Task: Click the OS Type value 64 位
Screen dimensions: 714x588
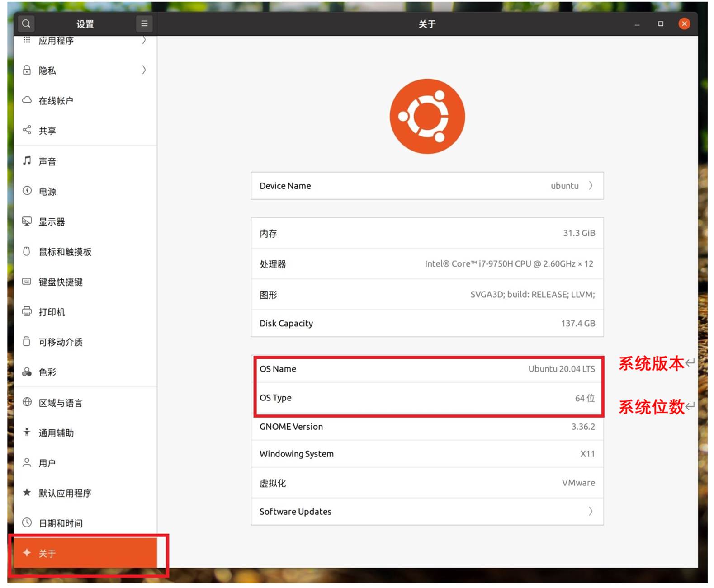Action: click(585, 398)
